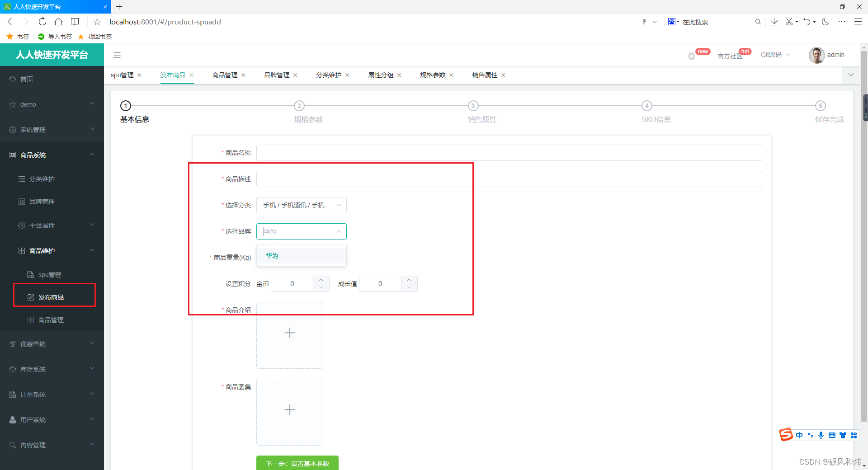
Task: Focus the 商品名称 input field
Action: [x=509, y=153]
